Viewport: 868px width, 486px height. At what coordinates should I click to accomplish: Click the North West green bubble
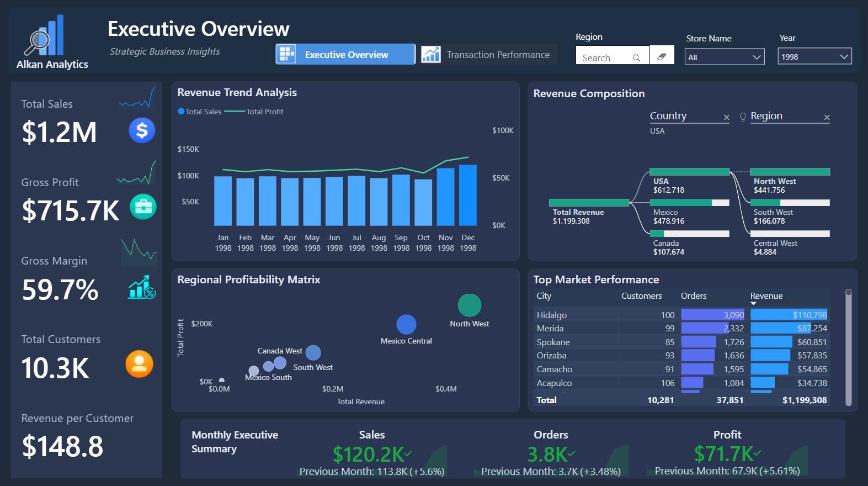[470, 305]
